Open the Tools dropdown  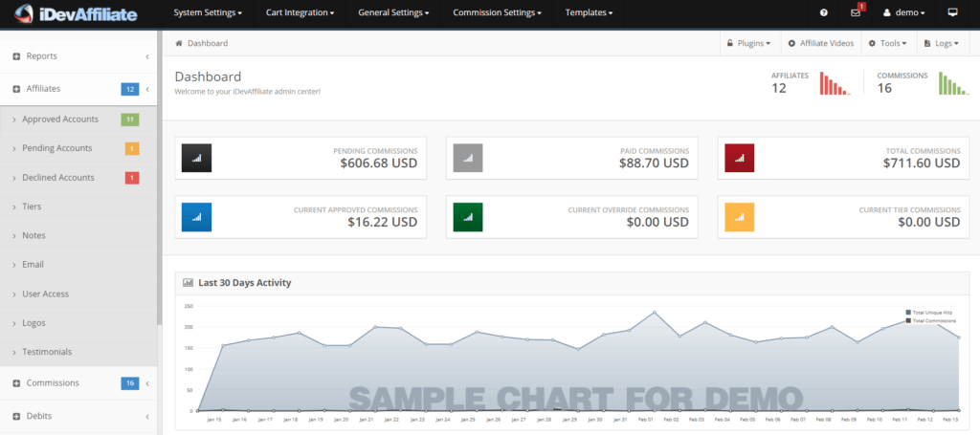(x=887, y=43)
